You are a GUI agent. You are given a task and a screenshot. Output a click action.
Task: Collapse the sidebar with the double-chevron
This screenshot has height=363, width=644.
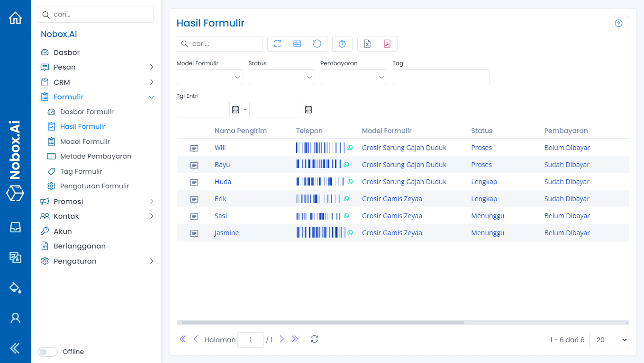tap(15, 348)
